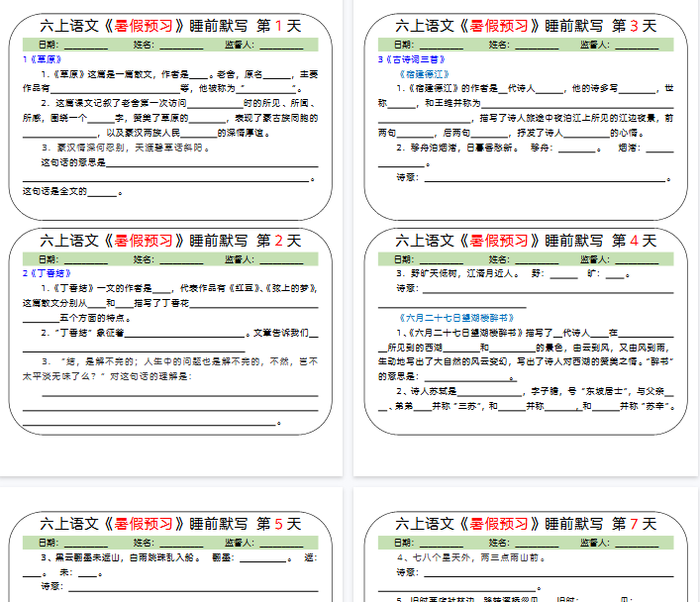Click the 日期 blank in Day 1 card
700x602 pixels.
click(86, 46)
